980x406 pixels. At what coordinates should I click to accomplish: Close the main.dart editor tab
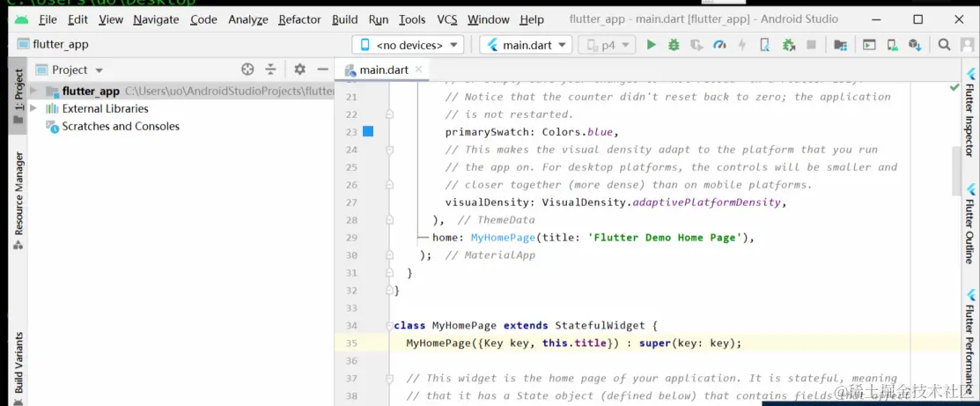click(x=419, y=70)
